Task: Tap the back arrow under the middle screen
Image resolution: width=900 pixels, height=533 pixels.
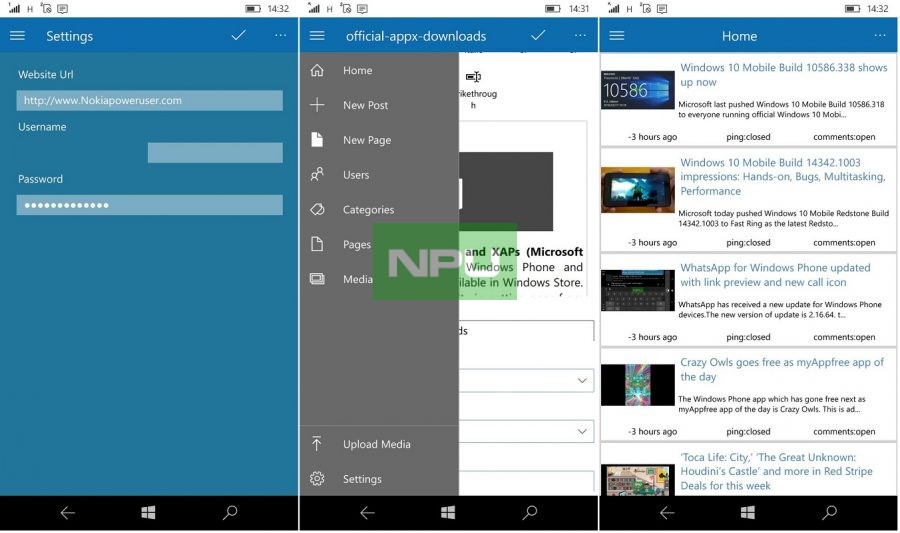Action: pyautogui.click(x=367, y=512)
